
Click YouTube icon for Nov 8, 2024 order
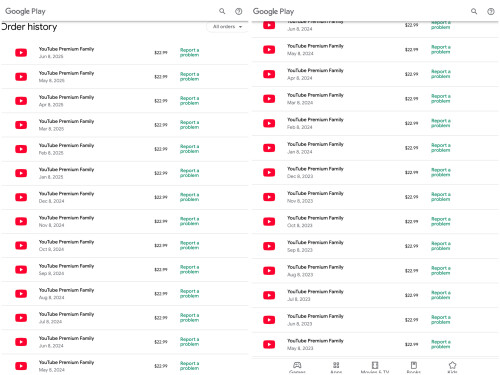(x=21, y=221)
